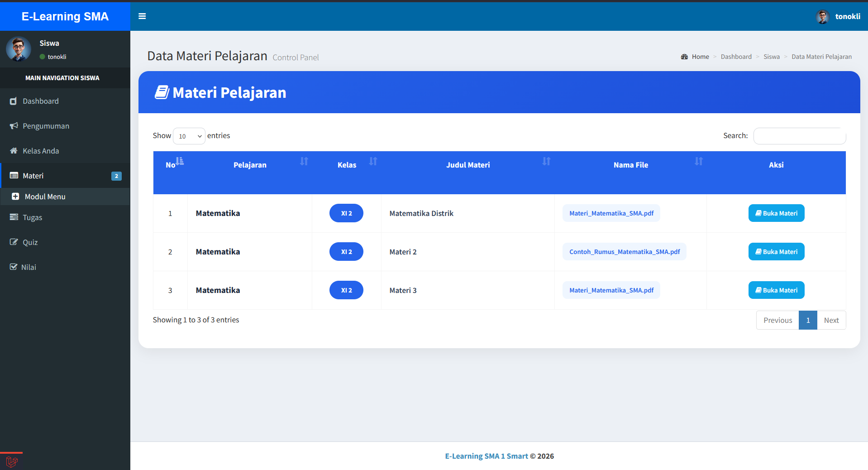Click E-Learning SMA 1 Smart footer link

pos(486,456)
